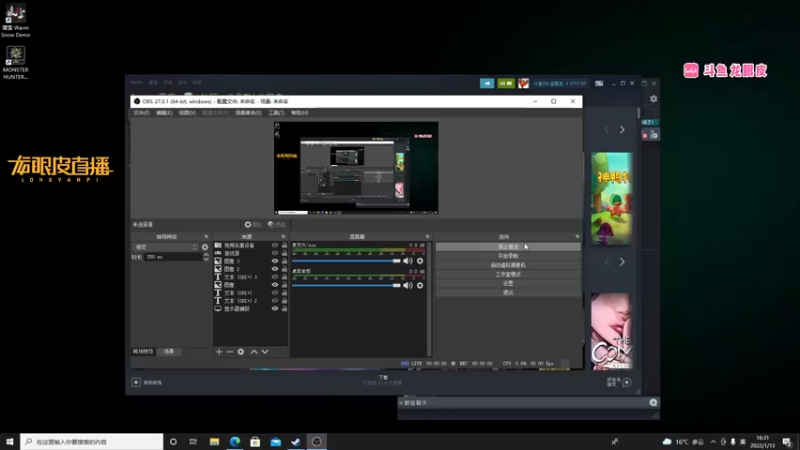This screenshot has width=800, height=450.
Task: Open Steam from the taskbar
Action: (296, 442)
